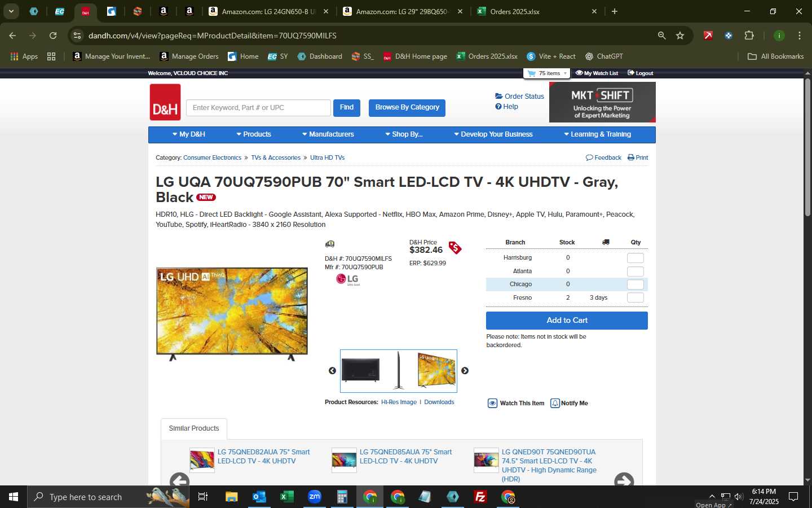Open Downloads link
This screenshot has height=508, width=812.
(x=439, y=402)
